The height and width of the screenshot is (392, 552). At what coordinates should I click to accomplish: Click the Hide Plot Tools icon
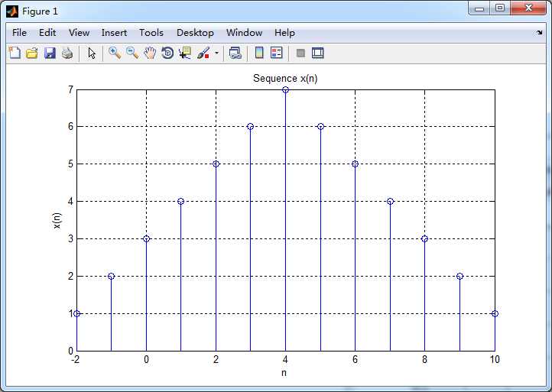pos(300,53)
